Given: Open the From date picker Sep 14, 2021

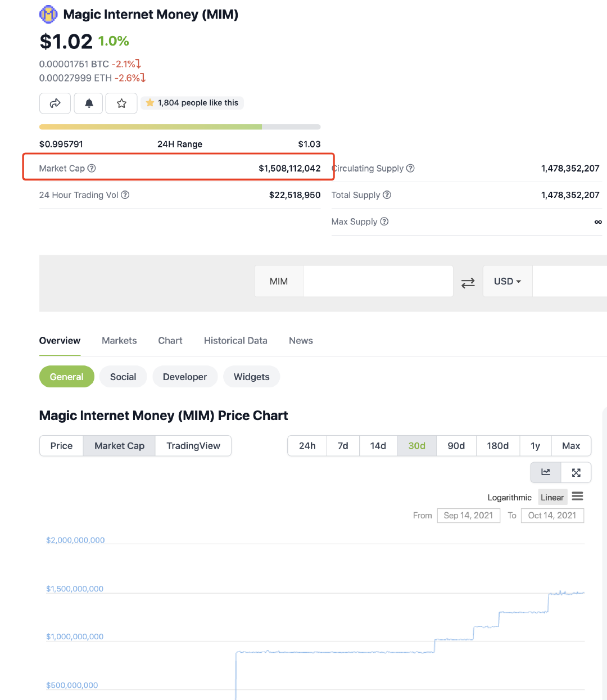Looking at the screenshot, I should tap(468, 516).
